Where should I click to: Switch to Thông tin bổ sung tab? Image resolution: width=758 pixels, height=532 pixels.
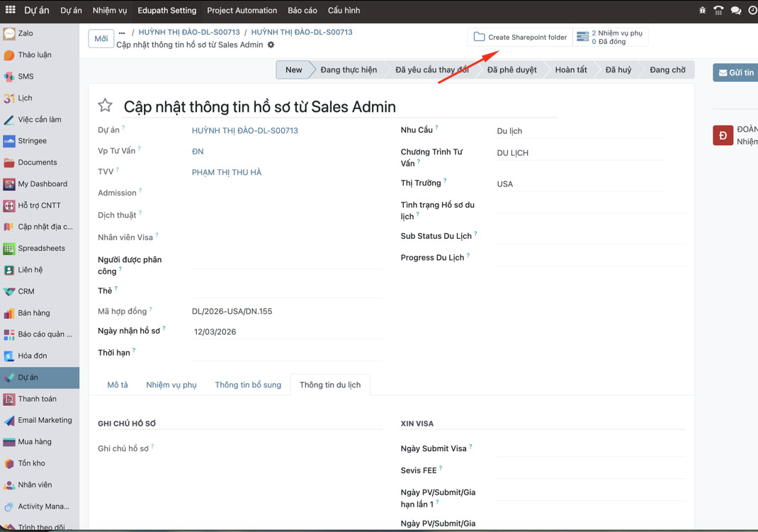[x=248, y=385]
